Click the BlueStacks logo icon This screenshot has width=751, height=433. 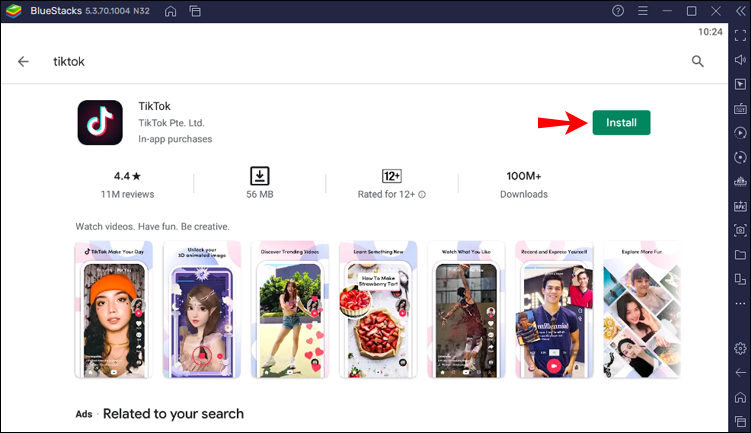click(13, 11)
